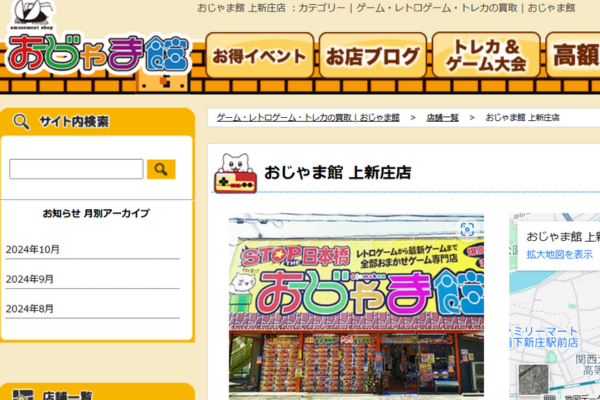Click お知らせ 月別アーカイブ heading

96,213
